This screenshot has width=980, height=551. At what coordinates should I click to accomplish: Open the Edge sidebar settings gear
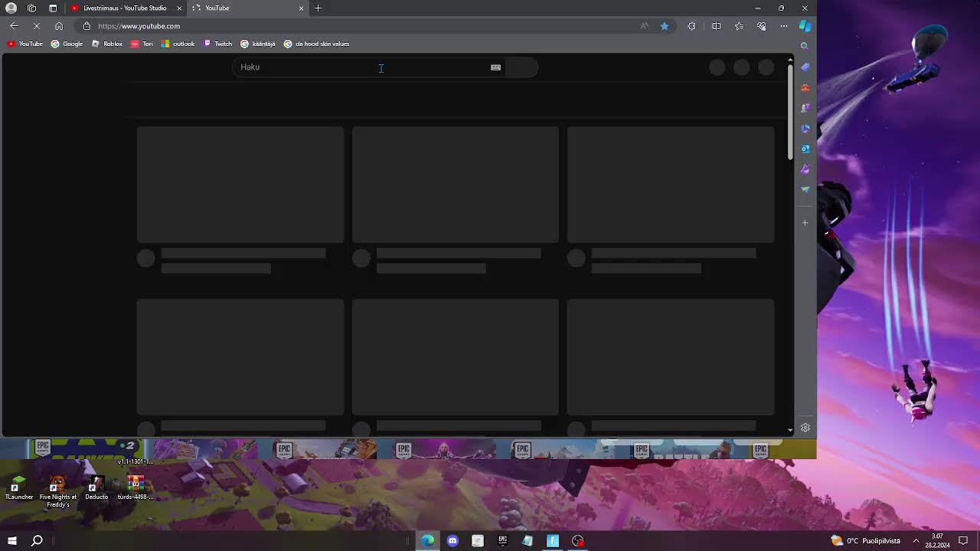coord(805,428)
